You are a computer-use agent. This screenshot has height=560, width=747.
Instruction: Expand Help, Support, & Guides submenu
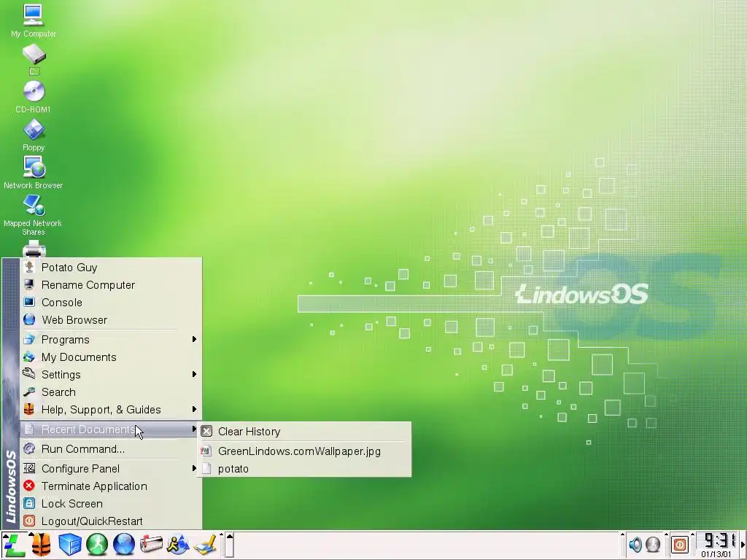tap(111, 410)
